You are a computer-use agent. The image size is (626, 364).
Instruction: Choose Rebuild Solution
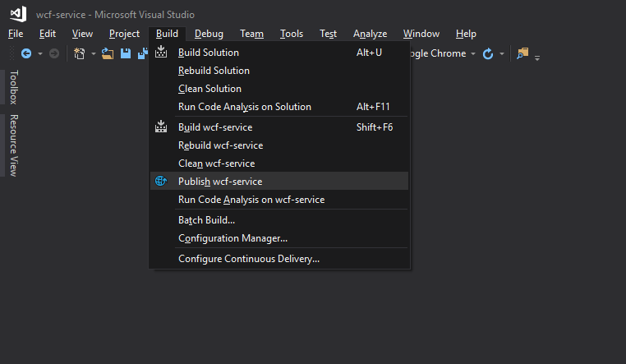279,71
